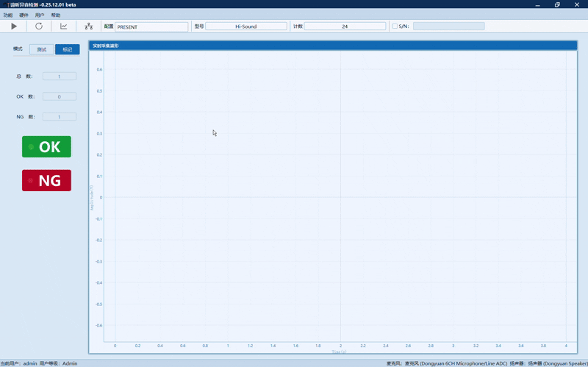This screenshot has width=588, height=367.
Task: Enable the S/N checkbox
Action: click(395, 26)
